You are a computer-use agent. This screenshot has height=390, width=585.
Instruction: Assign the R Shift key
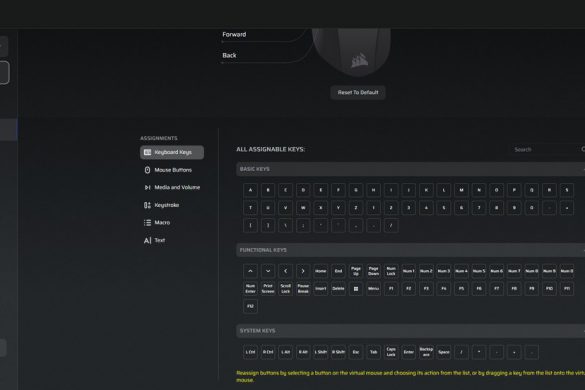pos(338,352)
